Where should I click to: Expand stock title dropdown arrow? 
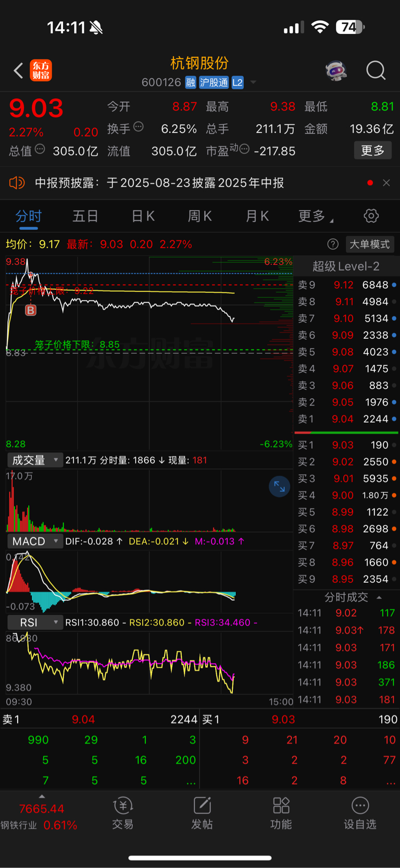253,82
